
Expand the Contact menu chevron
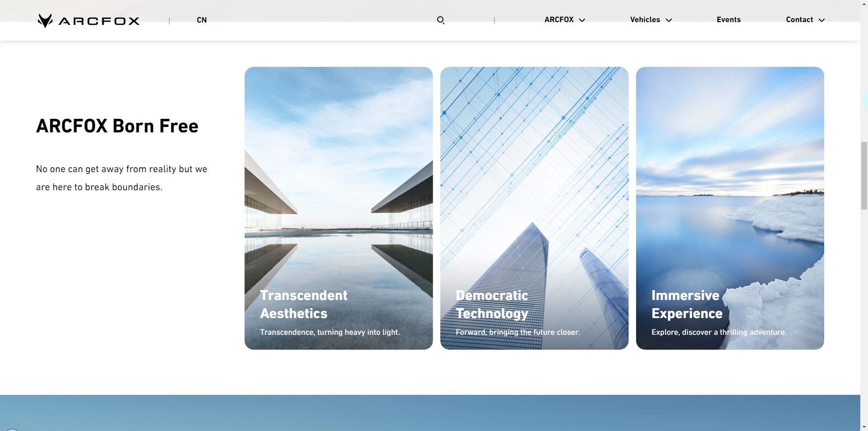(821, 20)
